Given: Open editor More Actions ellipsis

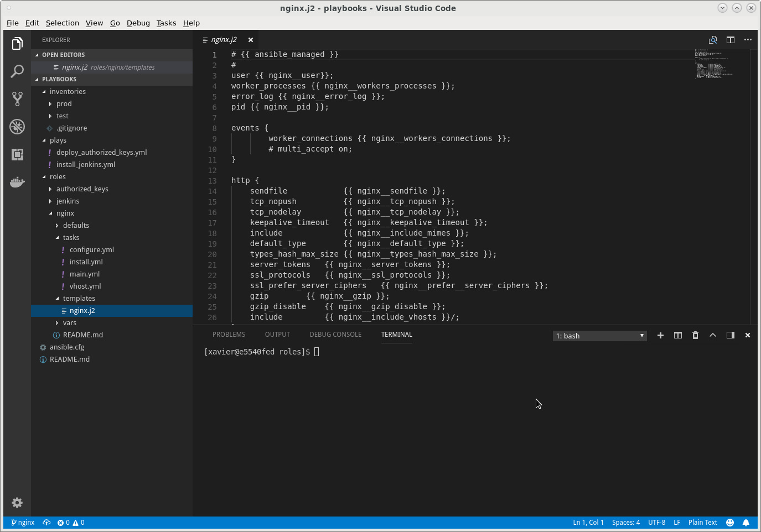Looking at the screenshot, I should point(748,40).
